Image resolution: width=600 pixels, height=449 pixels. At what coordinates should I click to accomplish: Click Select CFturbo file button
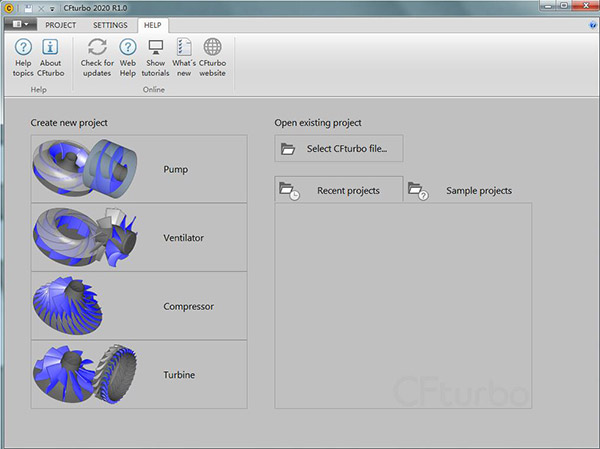tap(339, 148)
